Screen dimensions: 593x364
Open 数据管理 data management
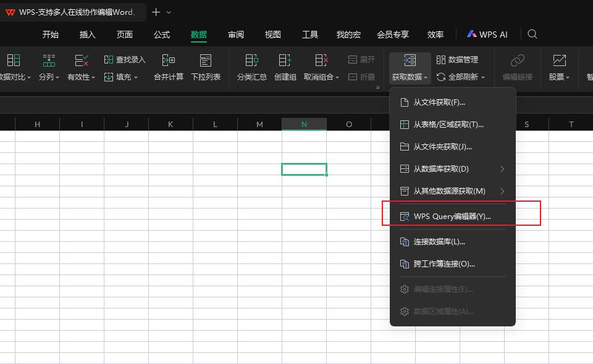pyautogui.click(x=457, y=60)
